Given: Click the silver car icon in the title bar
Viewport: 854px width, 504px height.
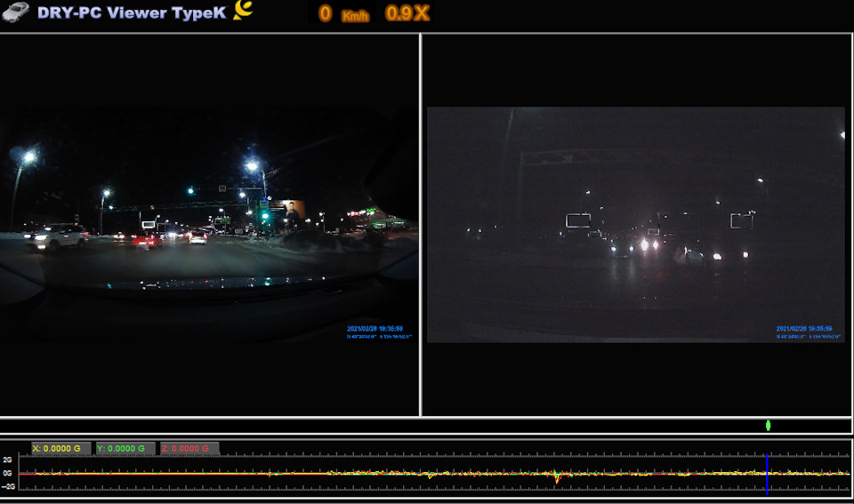Looking at the screenshot, I should pos(15,12).
